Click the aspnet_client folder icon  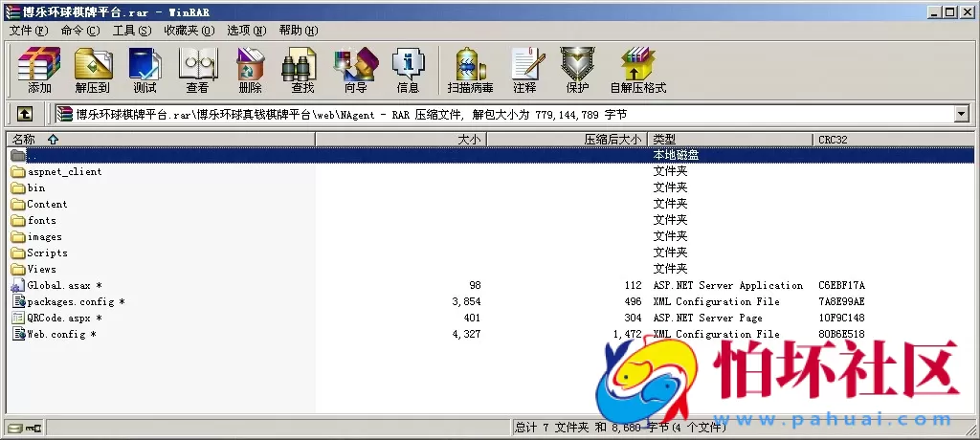click(18, 171)
